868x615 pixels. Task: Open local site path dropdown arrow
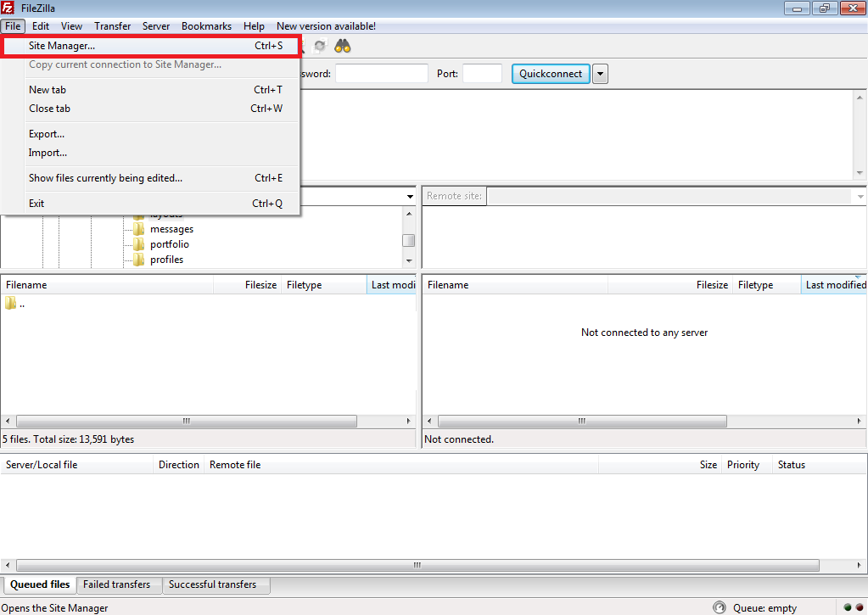click(x=410, y=197)
